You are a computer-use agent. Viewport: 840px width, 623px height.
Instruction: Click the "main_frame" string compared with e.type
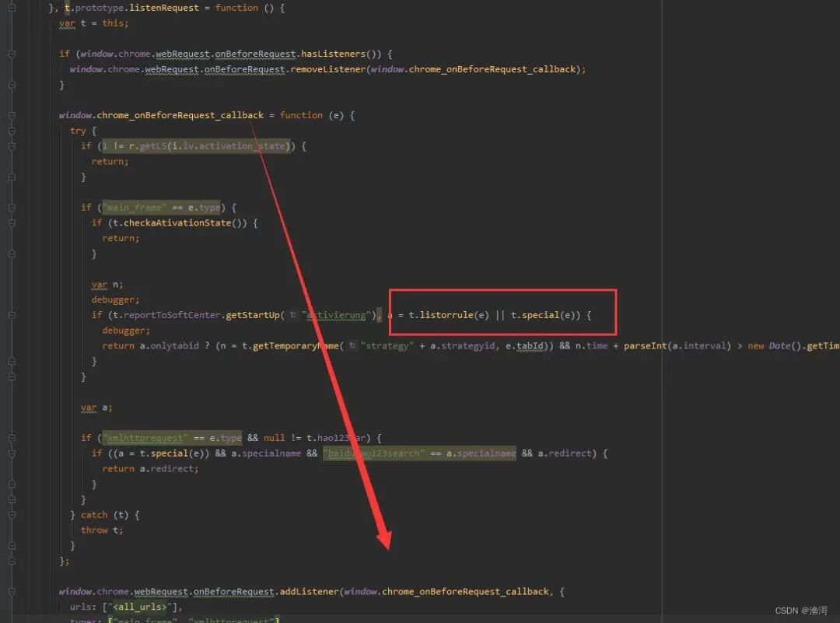coord(134,208)
